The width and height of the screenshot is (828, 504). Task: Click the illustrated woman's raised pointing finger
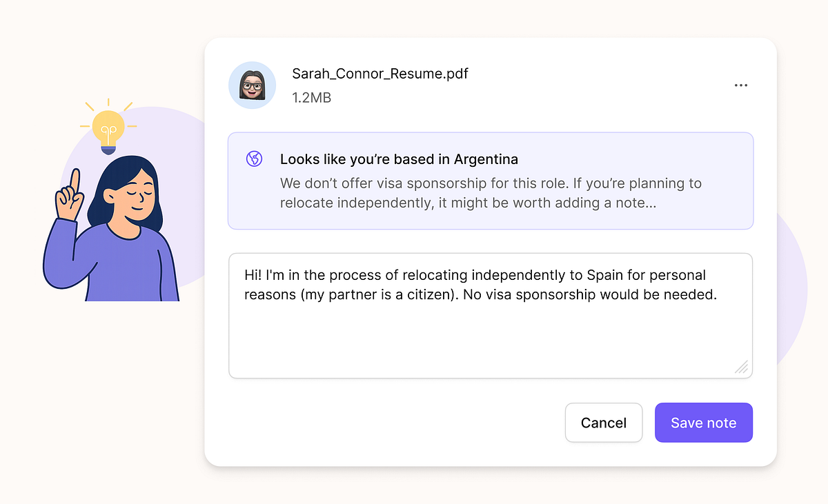75,182
